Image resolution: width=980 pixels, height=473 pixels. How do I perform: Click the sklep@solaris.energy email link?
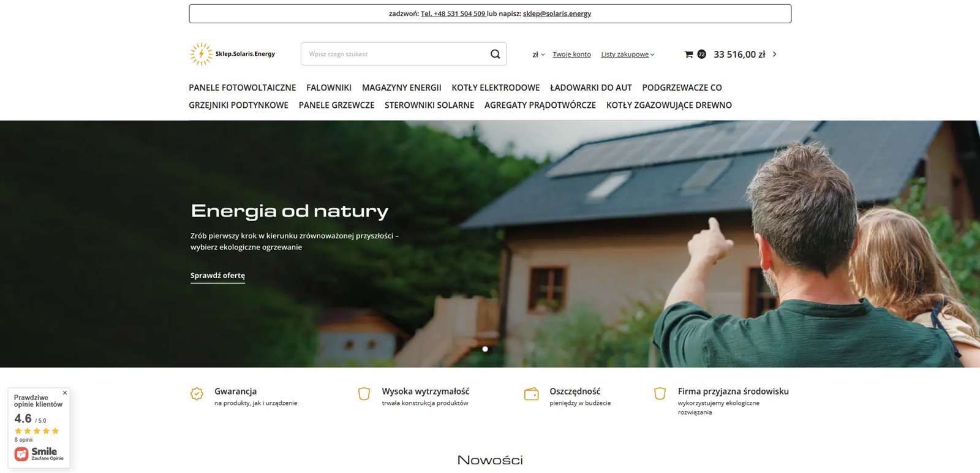(x=557, y=13)
